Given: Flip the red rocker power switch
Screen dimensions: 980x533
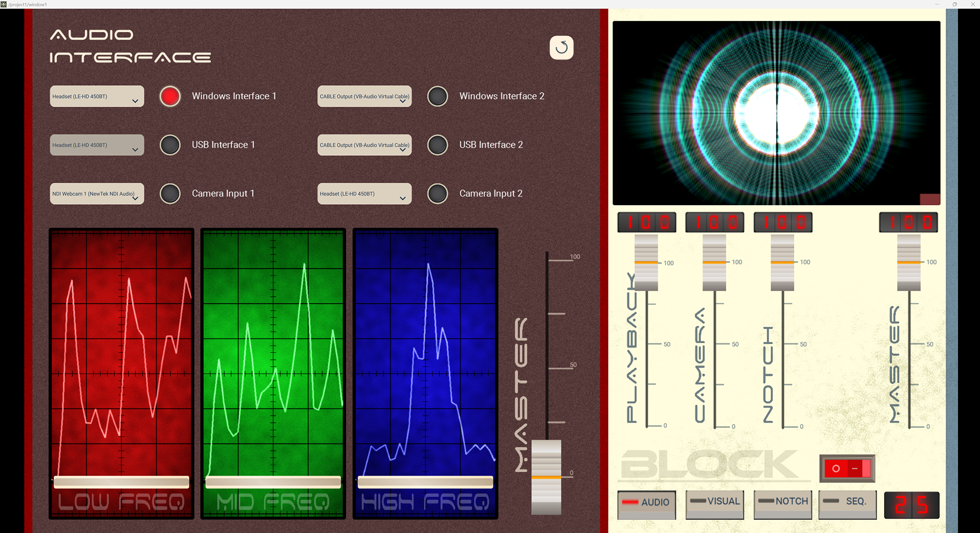Looking at the screenshot, I should pos(847,468).
